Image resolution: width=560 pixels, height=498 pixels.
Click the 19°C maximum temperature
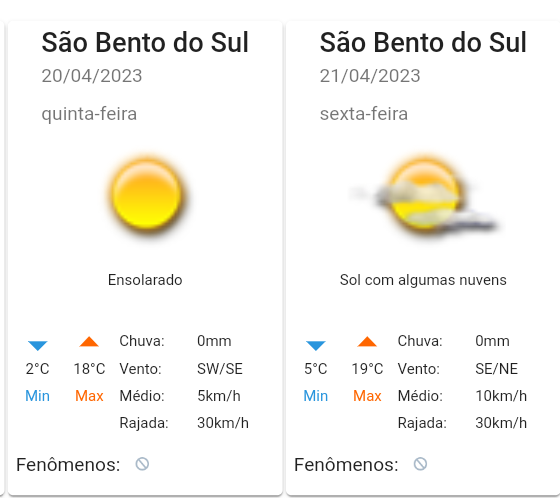coord(367,369)
